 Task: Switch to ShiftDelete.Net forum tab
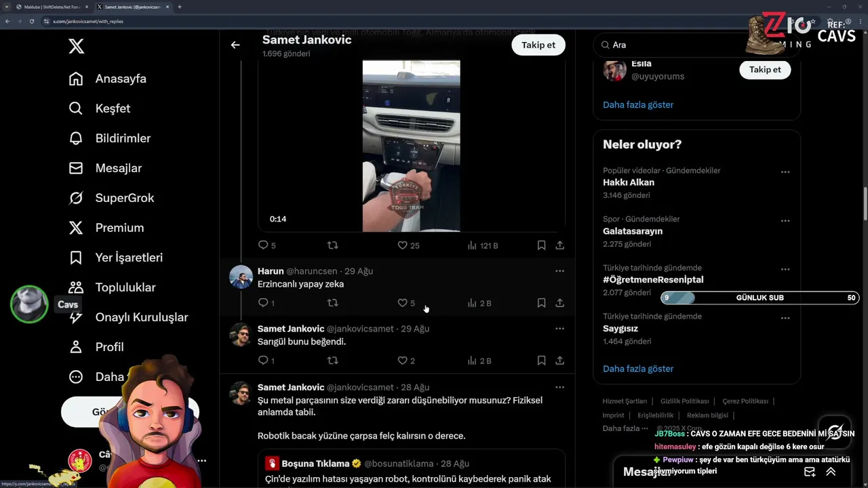[x=52, y=7]
